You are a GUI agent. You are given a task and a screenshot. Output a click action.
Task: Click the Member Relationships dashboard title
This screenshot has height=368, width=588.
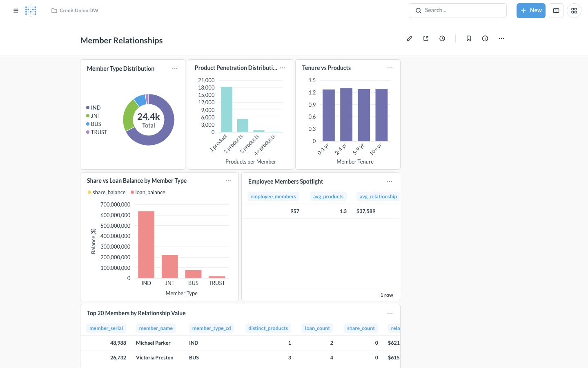(x=122, y=40)
